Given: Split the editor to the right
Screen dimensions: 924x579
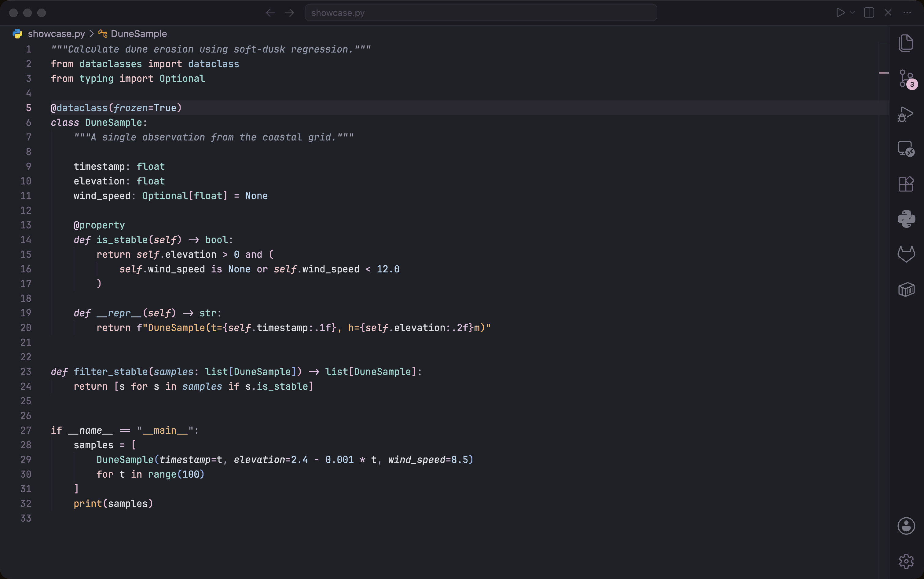Looking at the screenshot, I should (x=869, y=13).
